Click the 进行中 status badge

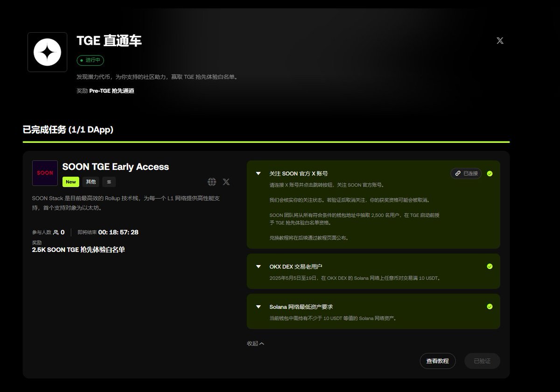(x=91, y=60)
